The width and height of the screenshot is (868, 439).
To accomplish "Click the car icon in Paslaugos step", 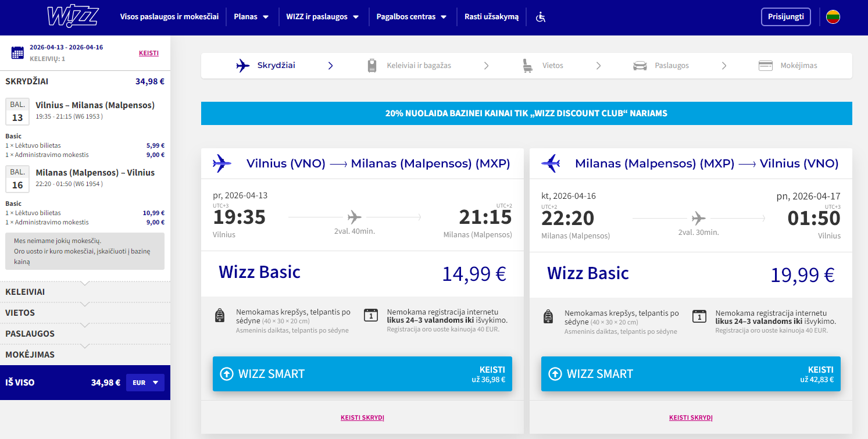I will [x=640, y=66].
